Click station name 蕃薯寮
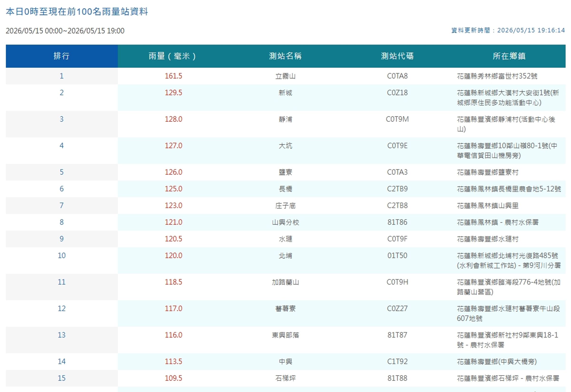The image size is (571, 392). pos(285,309)
